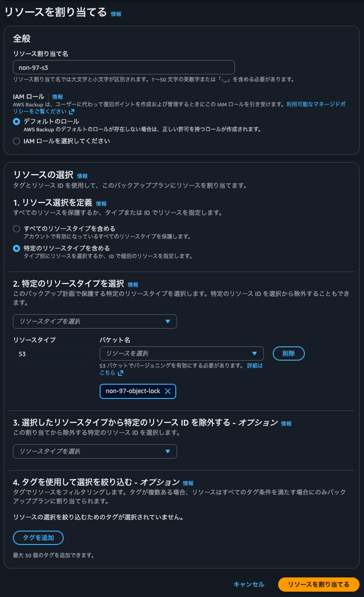Open the exclusion resource type dropdown in step 3
Viewport: 364px width, 597px height.
pyautogui.click(x=95, y=451)
